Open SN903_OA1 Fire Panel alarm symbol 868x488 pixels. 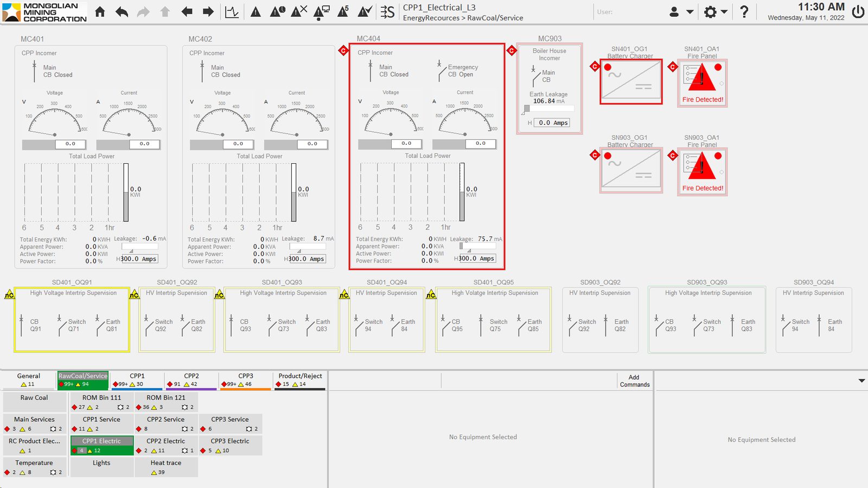click(703, 172)
